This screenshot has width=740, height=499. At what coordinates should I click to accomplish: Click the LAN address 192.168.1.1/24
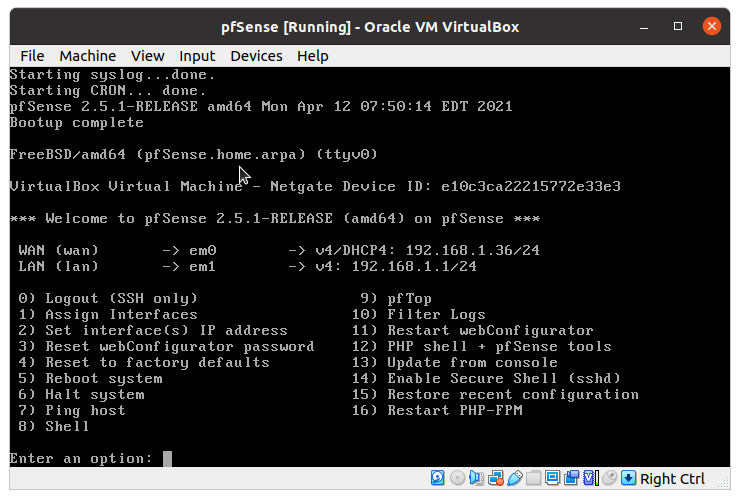click(414, 266)
